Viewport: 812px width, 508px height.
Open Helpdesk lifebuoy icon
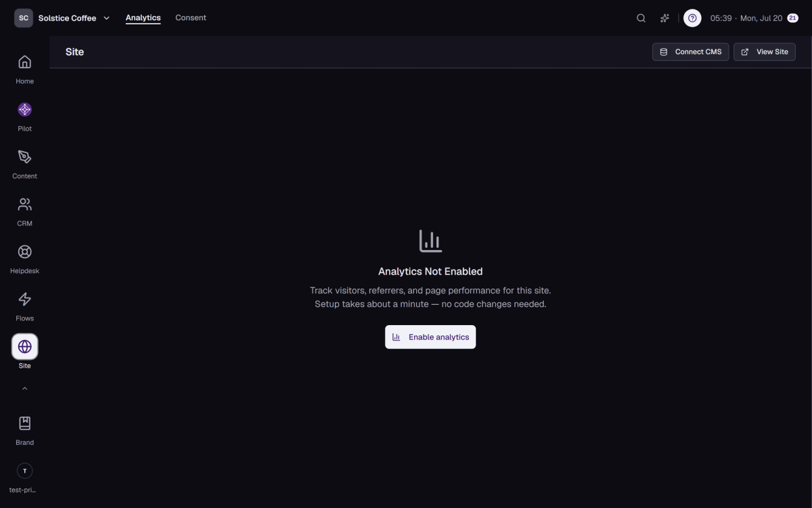[24, 252]
